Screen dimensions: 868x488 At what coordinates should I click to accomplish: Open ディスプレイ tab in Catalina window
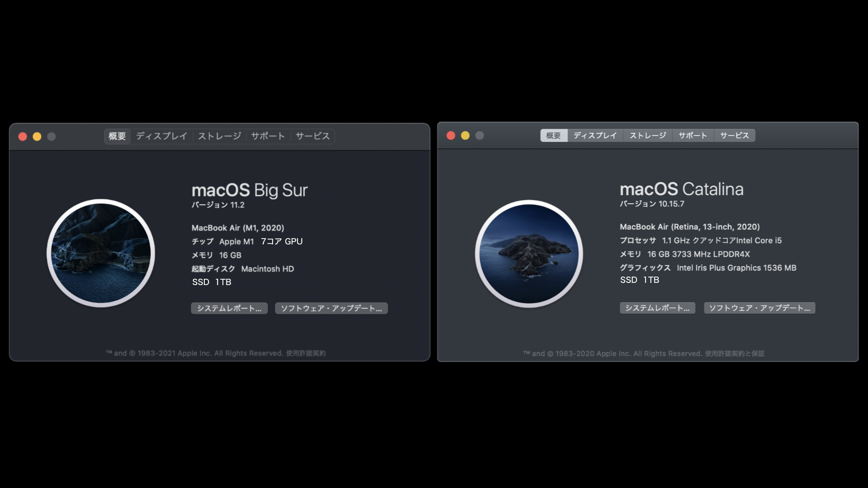[x=595, y=136]
